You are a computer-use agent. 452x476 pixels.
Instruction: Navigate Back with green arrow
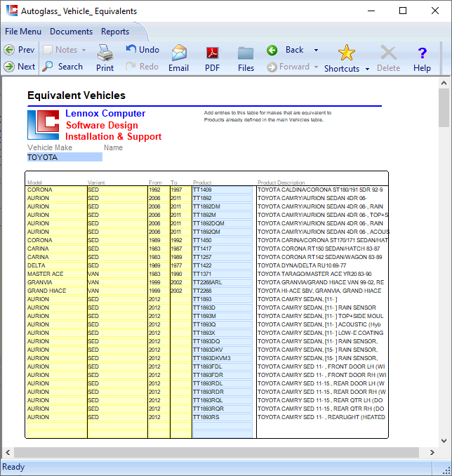(x=285, y=50)
